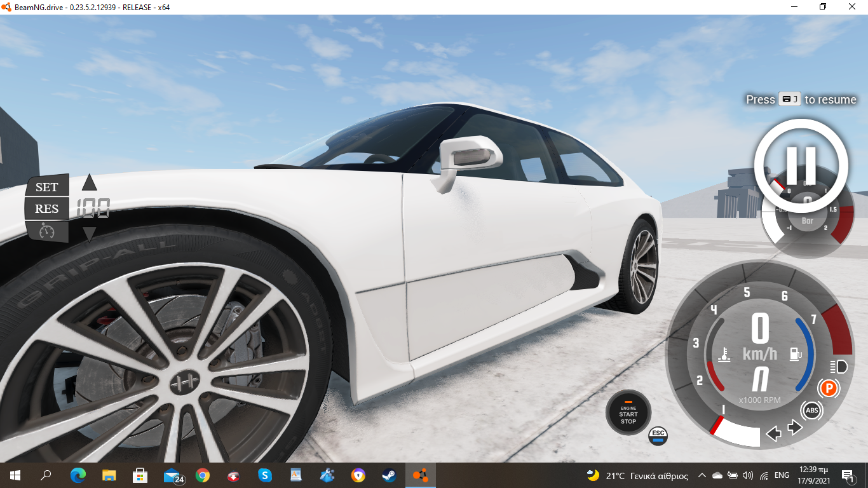This screenshot has height=488, width=868.
Task: Launch Google Chrome from the taskbar
Action: pos(203,475)
